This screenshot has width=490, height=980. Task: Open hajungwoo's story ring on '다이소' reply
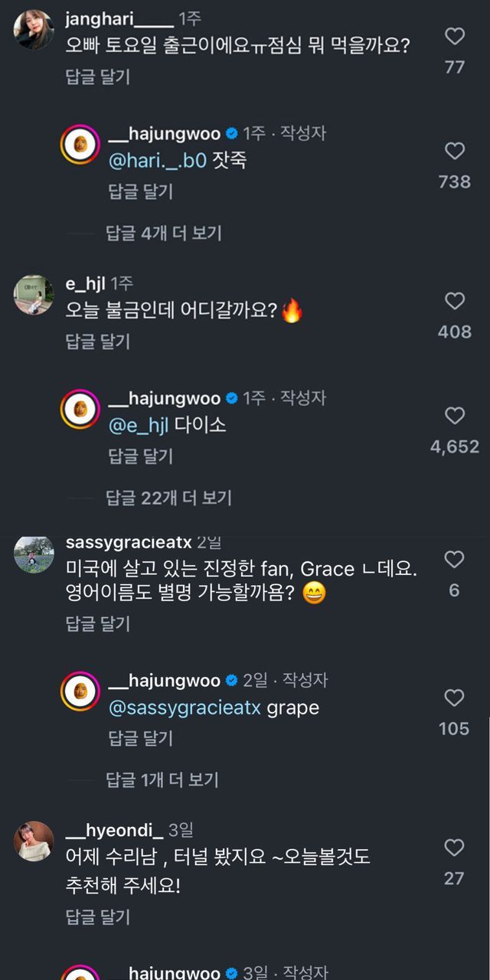[80, 410]
